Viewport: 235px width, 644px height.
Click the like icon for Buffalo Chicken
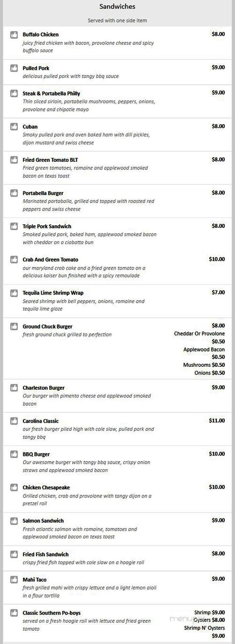click(14, 34)
